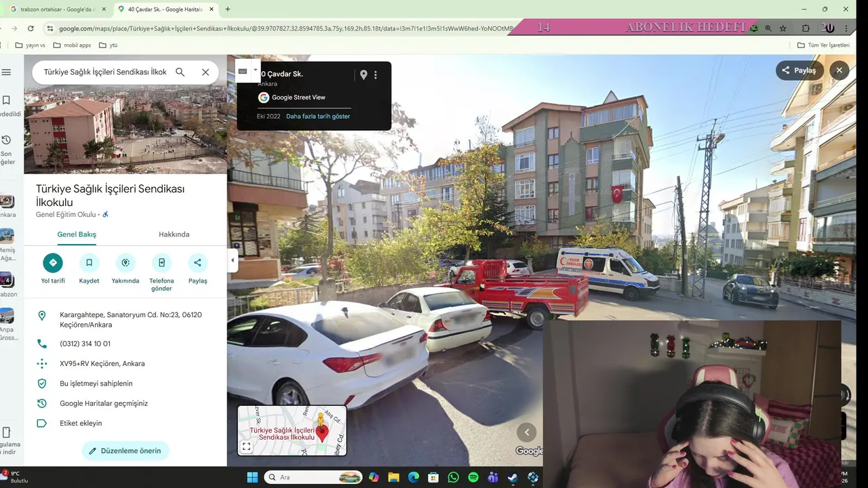Image resolution: width=868 pixels, height=488 pixels.
Task: Open Copilot from the taskbar
Action: click(x=374, y=477)
